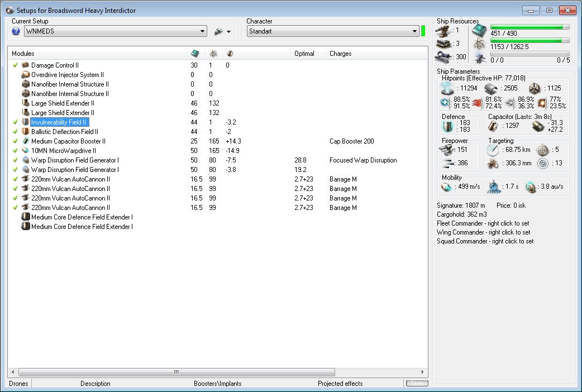Toggle Damage Control II active checkmark
This screenshot has height=392, width=582.
[x=15, y=65]
